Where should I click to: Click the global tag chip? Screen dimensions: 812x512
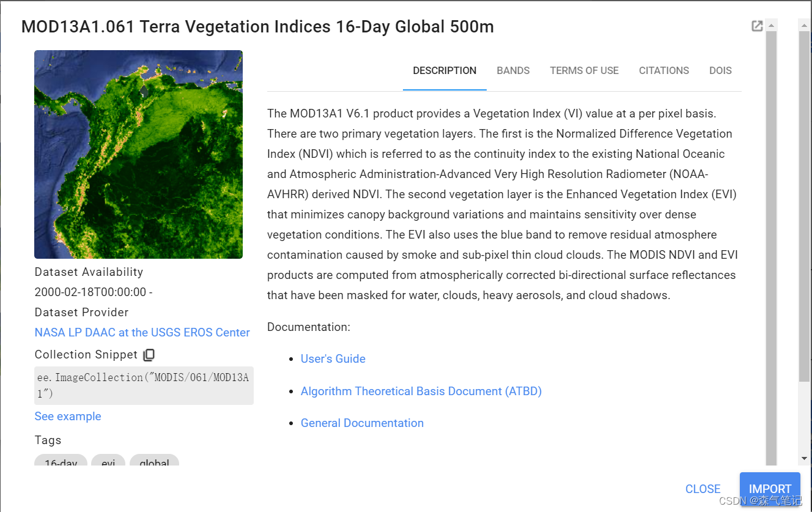tap(154, 463)
